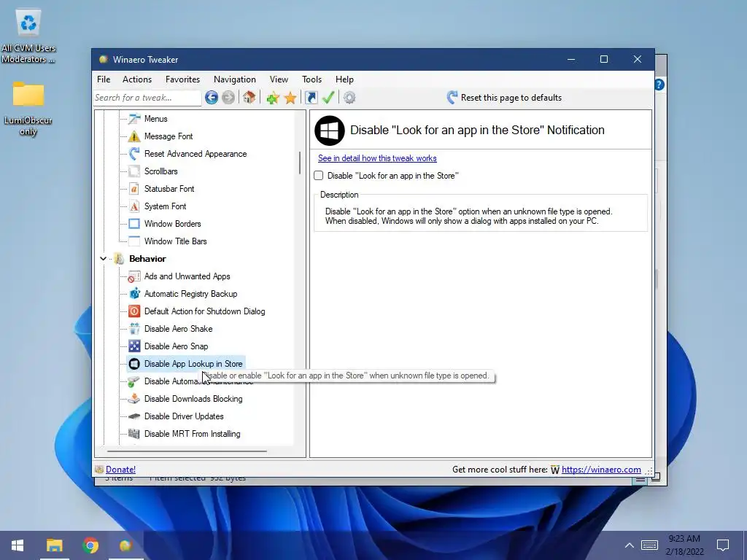This screenshot has width=747, height=560.
Task: Click the Disable Aero Shake icon
Action: (x=134, y=329)
